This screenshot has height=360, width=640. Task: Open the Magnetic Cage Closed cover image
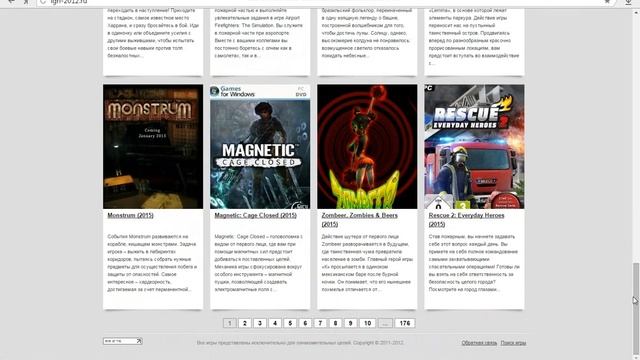(260, 147)
